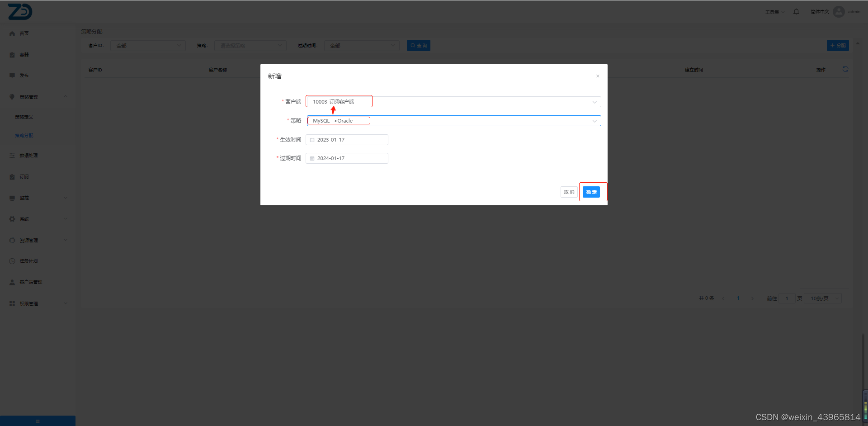Collapse the filter bar with up arrow
This screenshot has height=426, width=868.
tap(858, 44)
